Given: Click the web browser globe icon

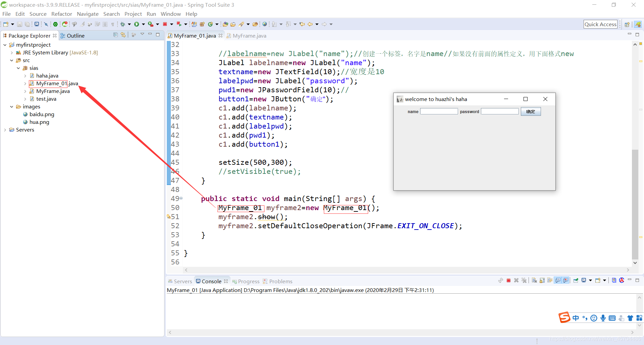Looking at the screenshot, I should [x=264, y=24].
